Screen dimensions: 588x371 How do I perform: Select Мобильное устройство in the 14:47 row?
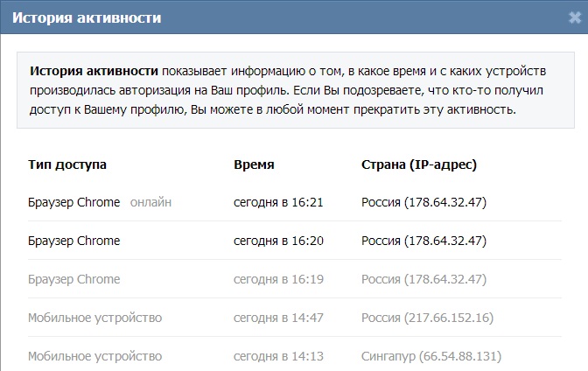94,318
